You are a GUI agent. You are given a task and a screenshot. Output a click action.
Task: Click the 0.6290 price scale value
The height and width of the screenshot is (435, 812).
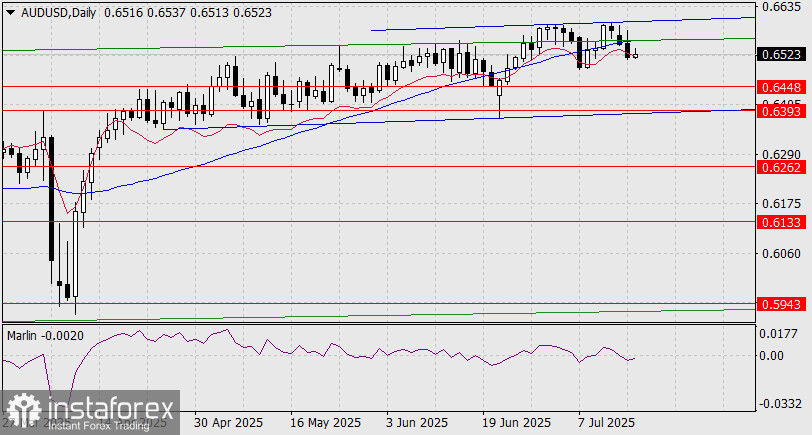[781, 154]
